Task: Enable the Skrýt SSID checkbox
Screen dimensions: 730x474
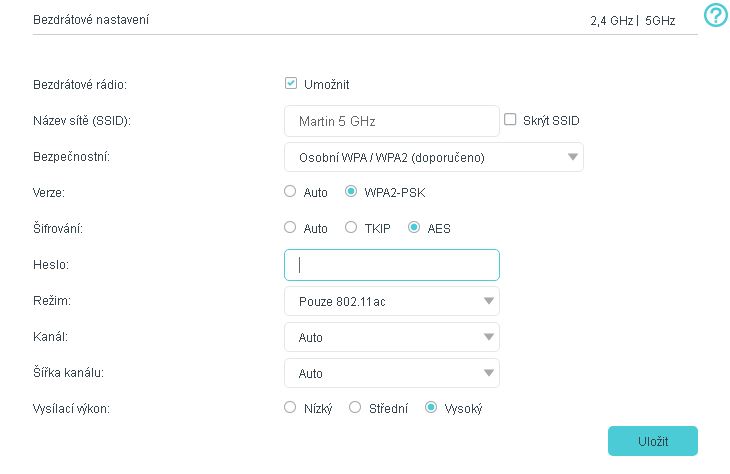Action: coord(510,120)
